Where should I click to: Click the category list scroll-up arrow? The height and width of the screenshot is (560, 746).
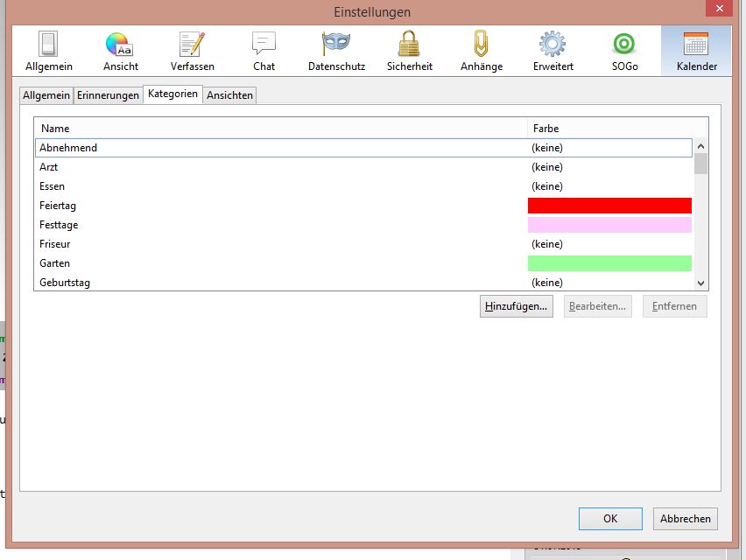[700, 146]
